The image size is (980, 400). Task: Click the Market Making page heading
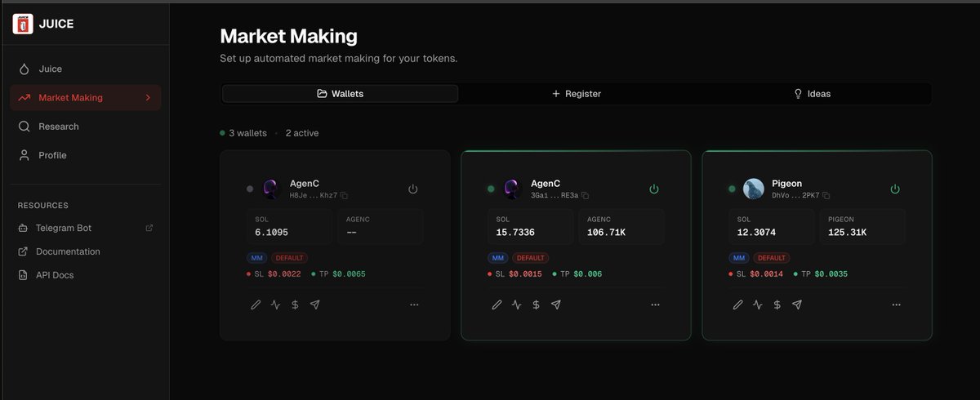click(289, 36)
